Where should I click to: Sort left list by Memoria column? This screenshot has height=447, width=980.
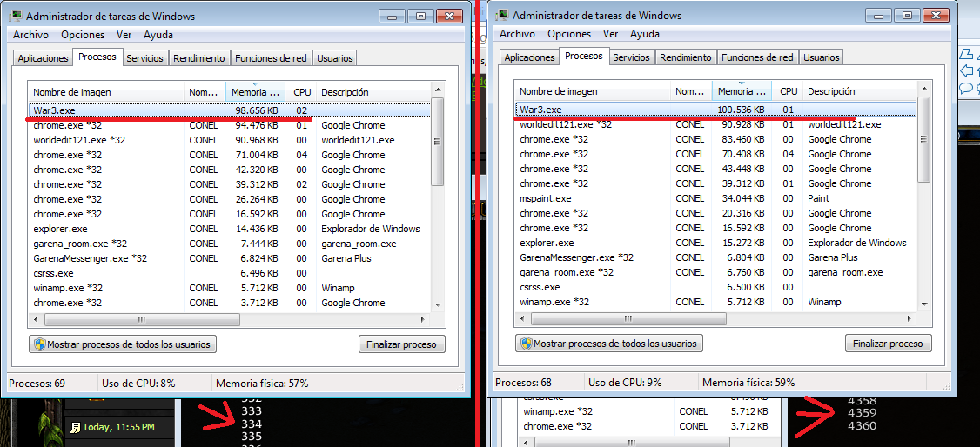[x=255, y=92]
